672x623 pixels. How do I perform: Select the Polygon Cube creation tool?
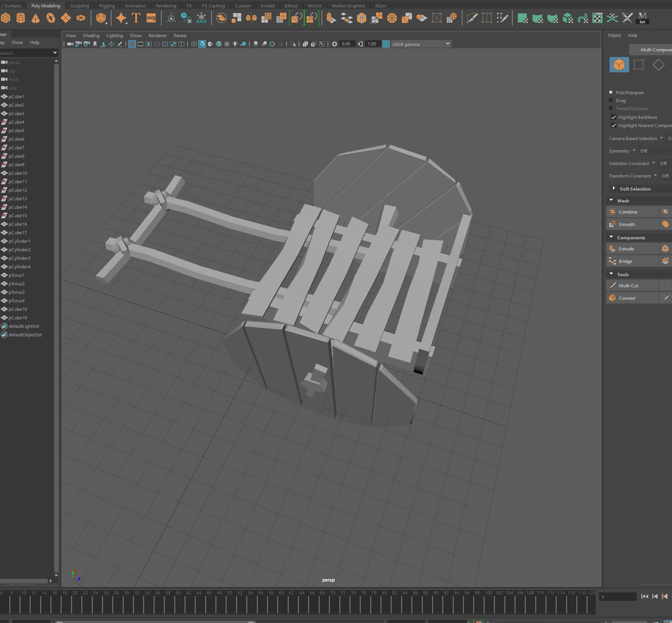[6, 17]
